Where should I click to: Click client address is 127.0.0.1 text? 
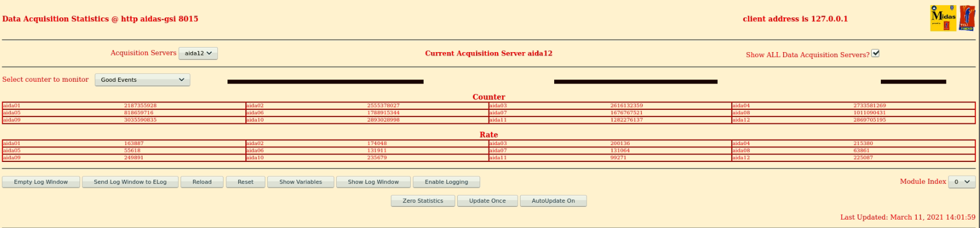click(795, 18)
